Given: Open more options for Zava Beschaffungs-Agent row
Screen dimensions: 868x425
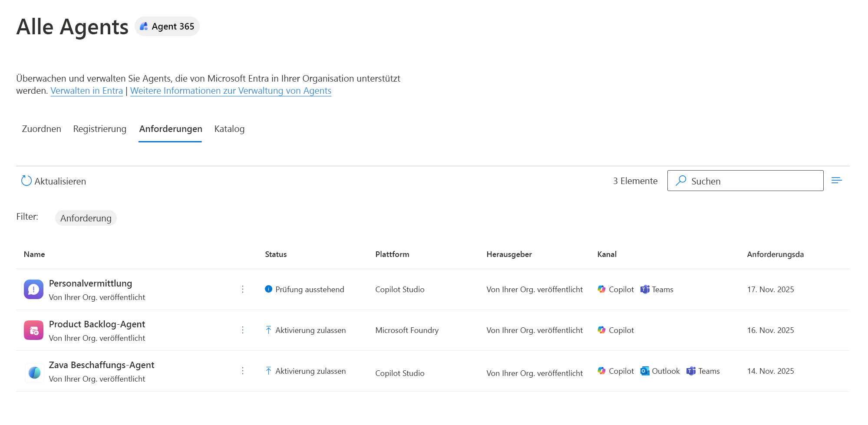Looking at the screenshot, I should 243,371.
